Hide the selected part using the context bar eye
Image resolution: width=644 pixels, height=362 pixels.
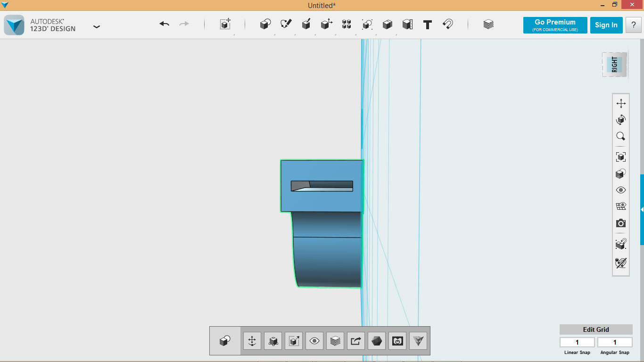coord(314,340)
